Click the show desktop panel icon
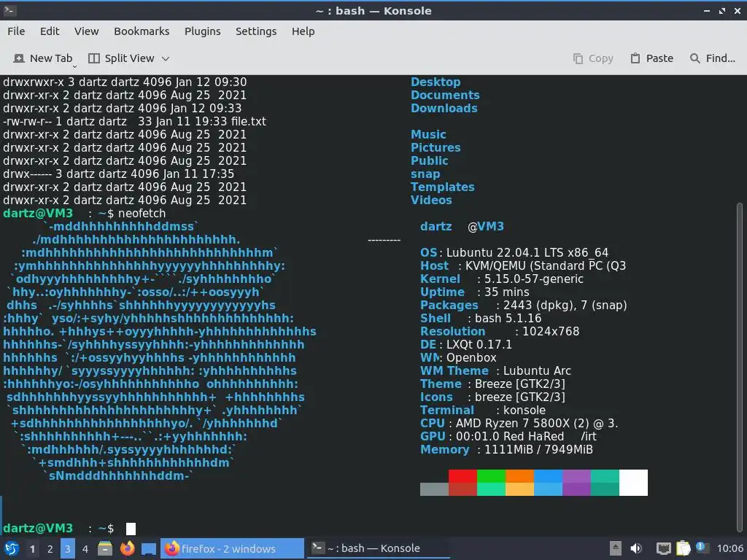The height and width of the screenshot is (560, 747). (x=149, y=549)
